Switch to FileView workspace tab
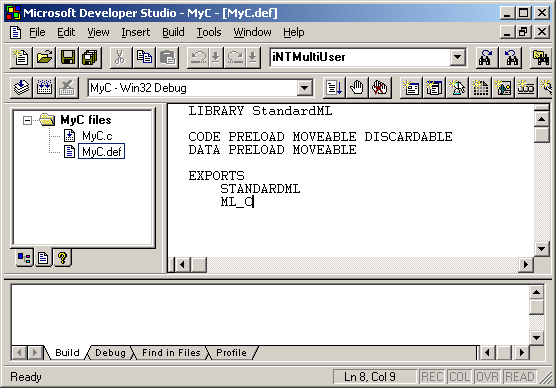 pos(43,257)
